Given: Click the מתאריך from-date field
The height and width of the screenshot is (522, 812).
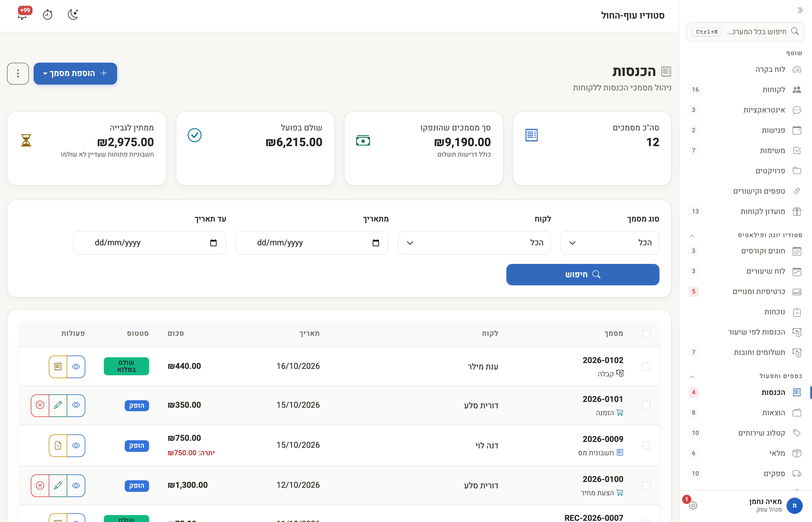Looking at the screenshot, I should pyautogui.click(x=312, y=243).
